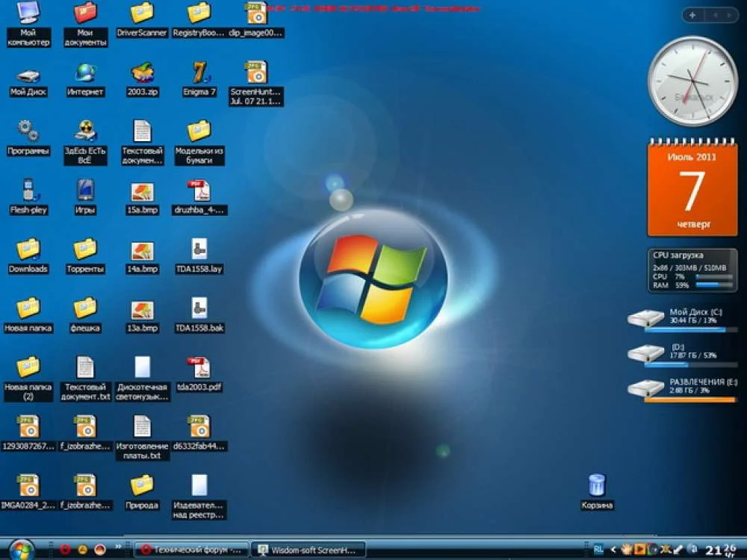Viewport: 747px width, 560px height.
Task: Open the Мои документы folder icon
Action: pyautogui.click(x=85, y=24)
